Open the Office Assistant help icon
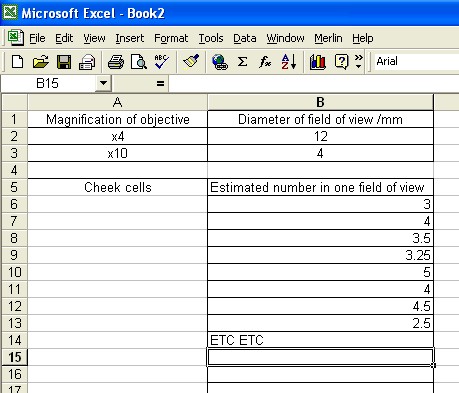Image resolution: width=459 pixels, height=393 pixels. point(341,62)
